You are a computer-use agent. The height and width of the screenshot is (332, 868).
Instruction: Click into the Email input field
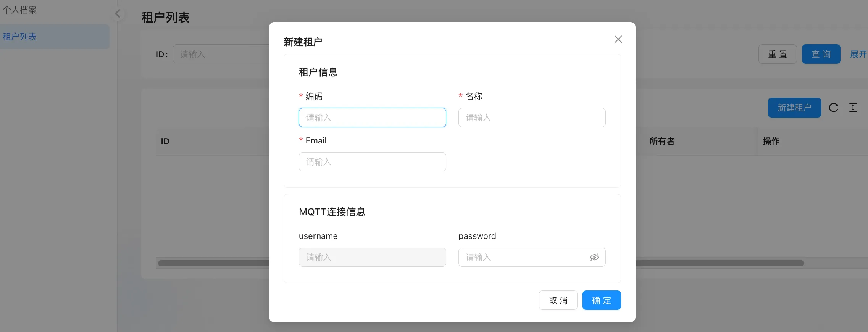click(x=372, y=162)
